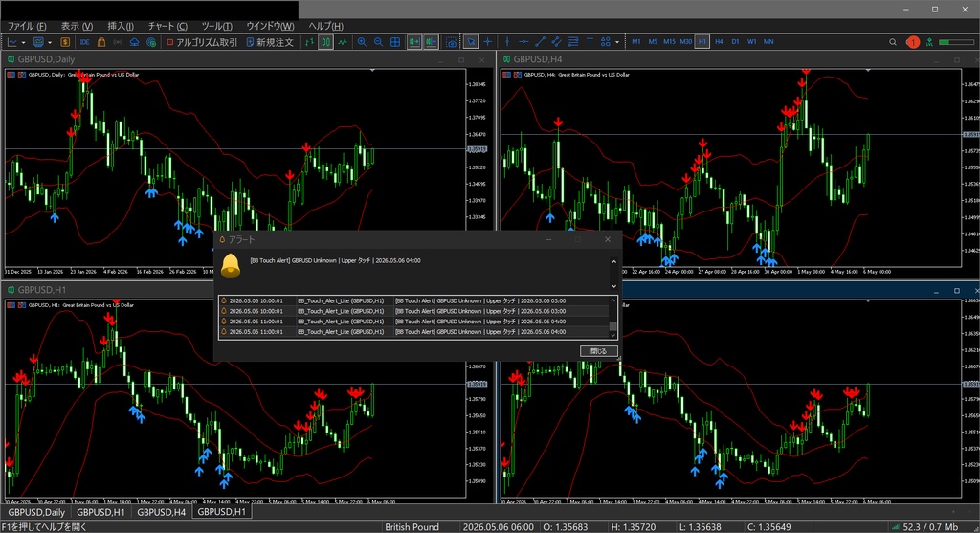Click alert message scroll-up arrow
The width and height of the screenshot is (980, 533).
613,262
